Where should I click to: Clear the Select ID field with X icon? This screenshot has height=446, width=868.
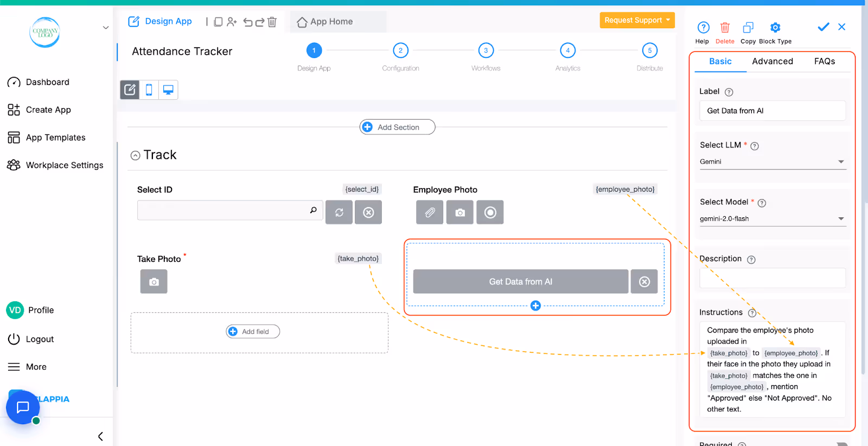pos(368,212)
